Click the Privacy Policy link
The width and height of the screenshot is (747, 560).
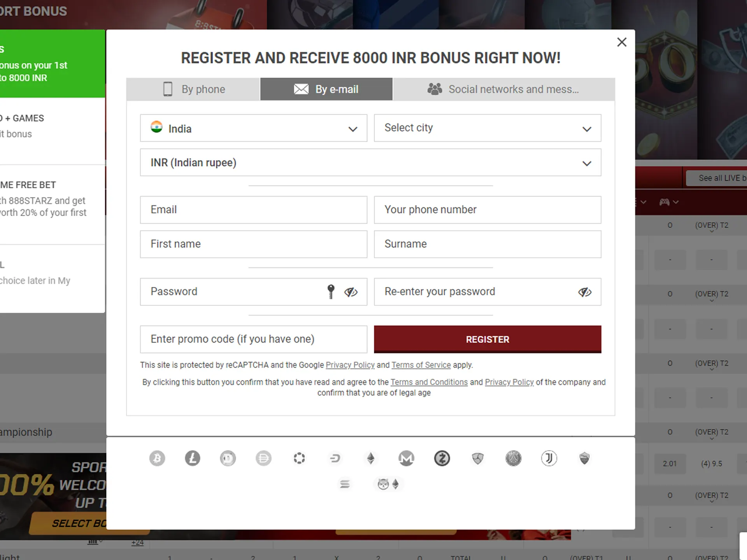coord(350,365)
